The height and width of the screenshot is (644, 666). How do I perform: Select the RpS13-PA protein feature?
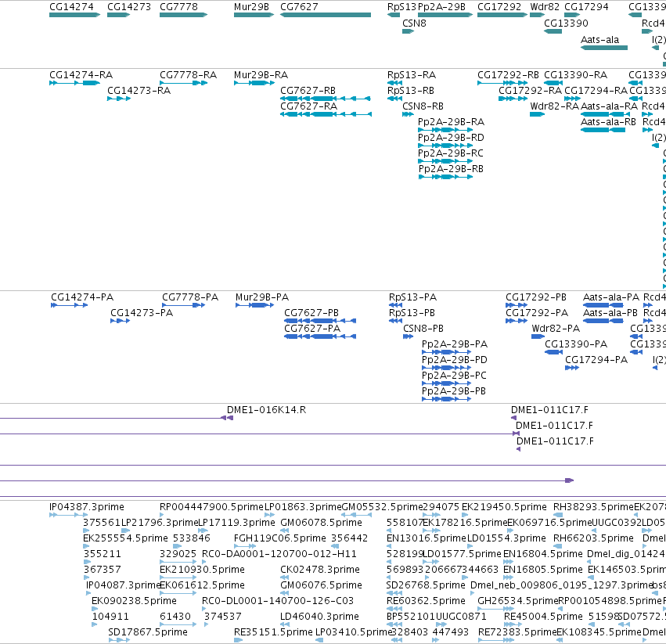coord(395,305)
